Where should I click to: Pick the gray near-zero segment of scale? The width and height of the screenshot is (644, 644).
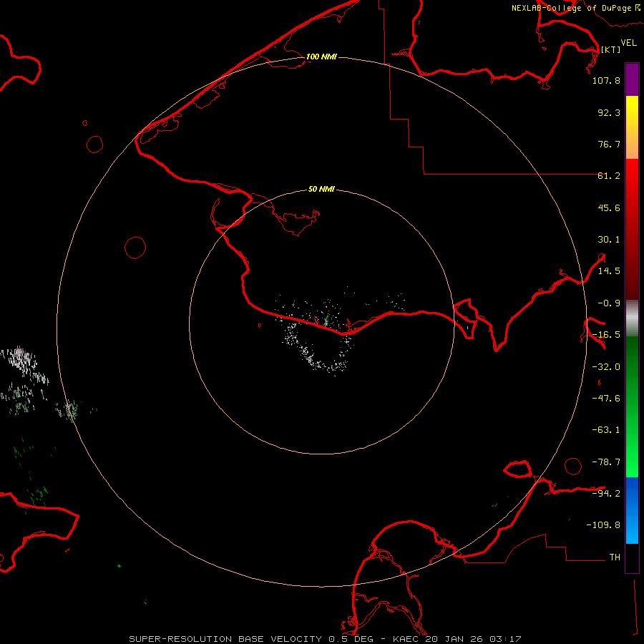(632, 318)
